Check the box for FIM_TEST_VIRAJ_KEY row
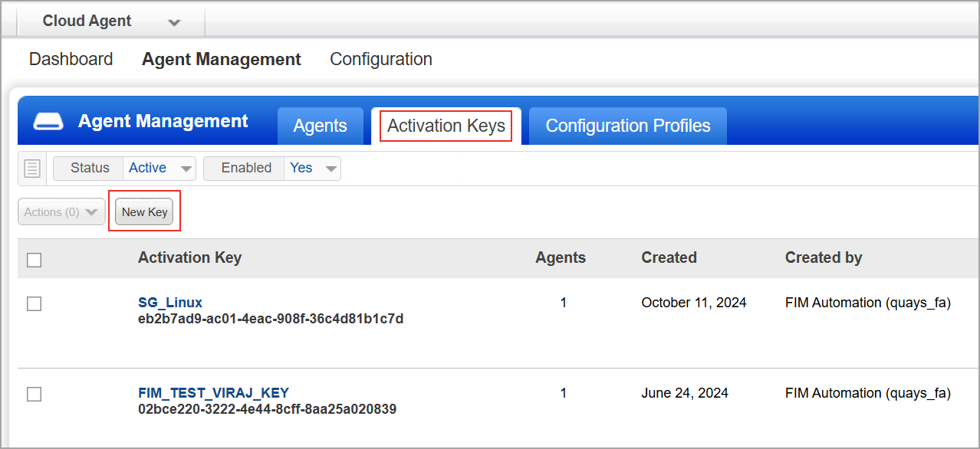Screen dimensions: 980x449 34,395
